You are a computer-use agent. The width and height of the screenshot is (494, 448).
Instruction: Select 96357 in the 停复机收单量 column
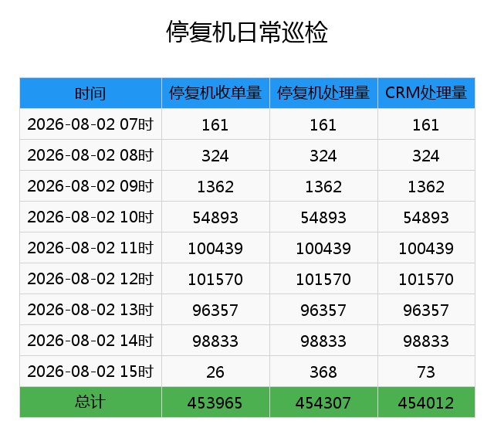pos(215,310)
